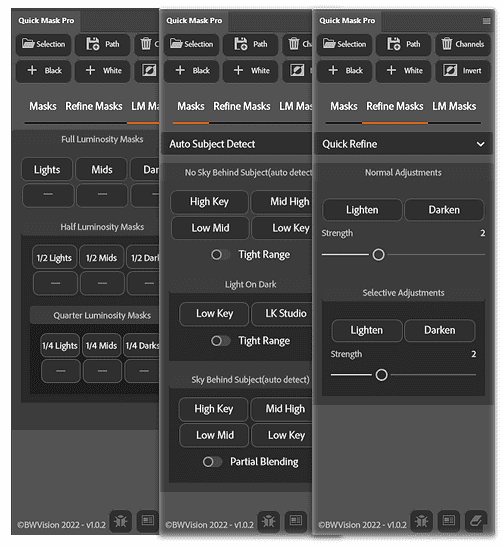
Task: Click Darken under Selective Adjustments
Action: click(x=440, y=330)
